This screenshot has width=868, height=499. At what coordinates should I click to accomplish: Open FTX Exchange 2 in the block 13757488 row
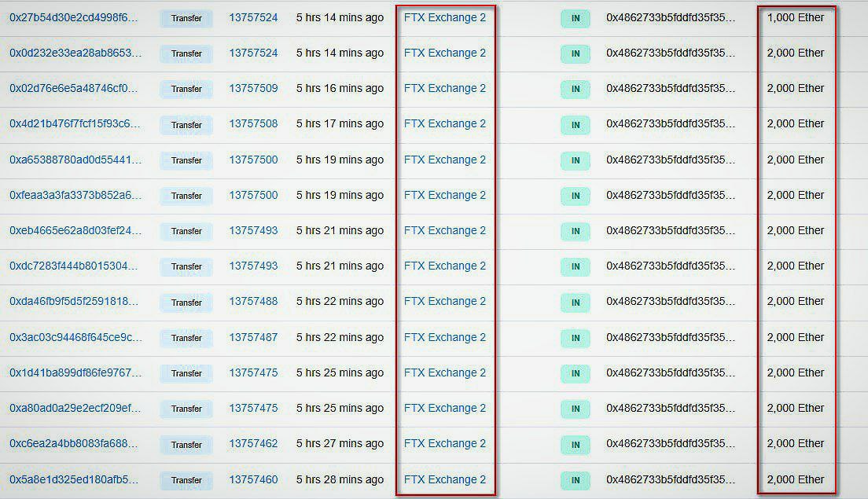tap(445, 302)
